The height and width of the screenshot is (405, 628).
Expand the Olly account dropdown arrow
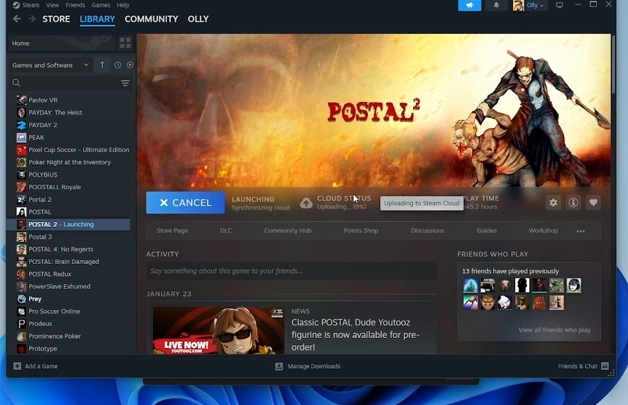(541, 6)
